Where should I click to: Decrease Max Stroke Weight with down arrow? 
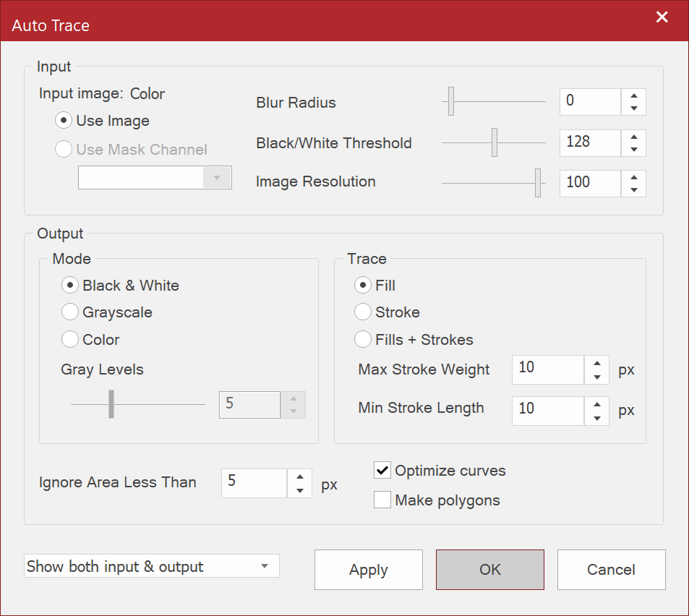click(x=596, y=377)
